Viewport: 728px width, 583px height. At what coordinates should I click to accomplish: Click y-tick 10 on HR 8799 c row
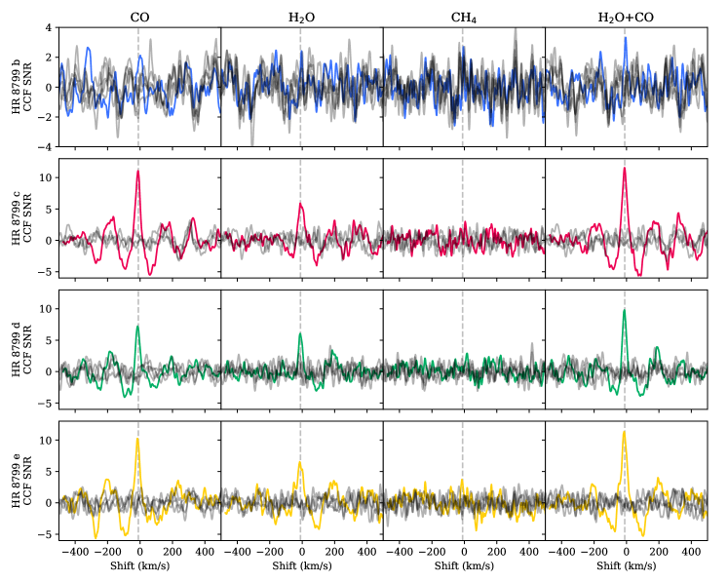click(47, 177)
